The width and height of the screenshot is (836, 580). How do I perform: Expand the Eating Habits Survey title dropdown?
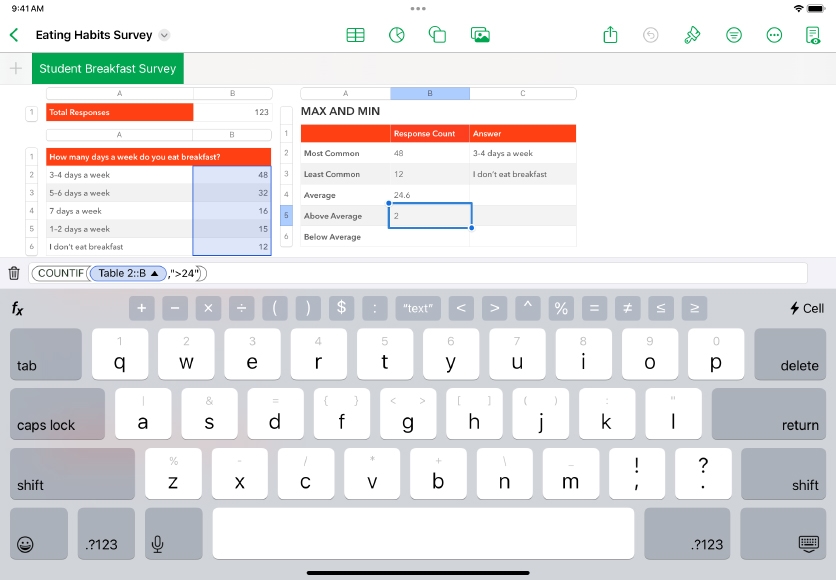tap(165, 35)
